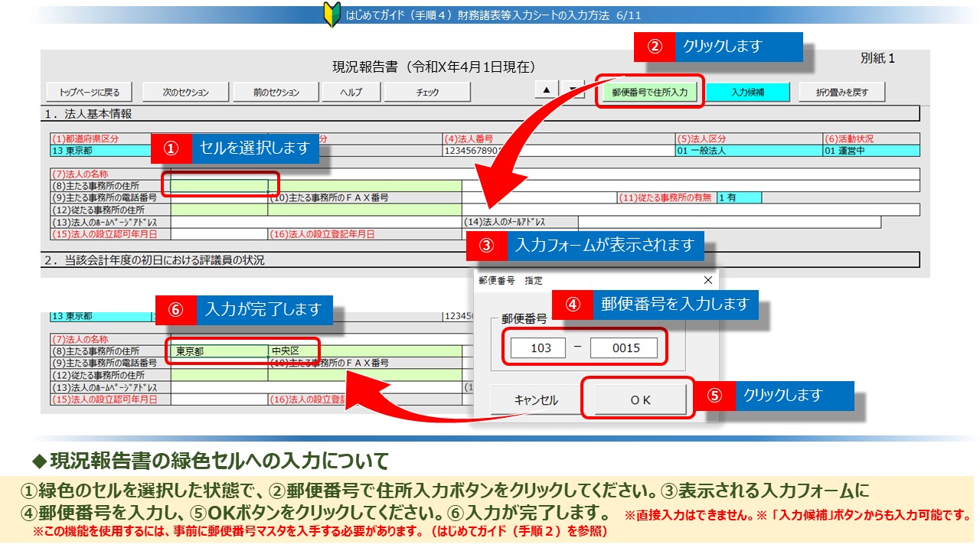Image resolution: width=980 pixels, height=551 pixels.
Task: Click the beginner mark icon in title bar
Action: [x=332, y=15]
